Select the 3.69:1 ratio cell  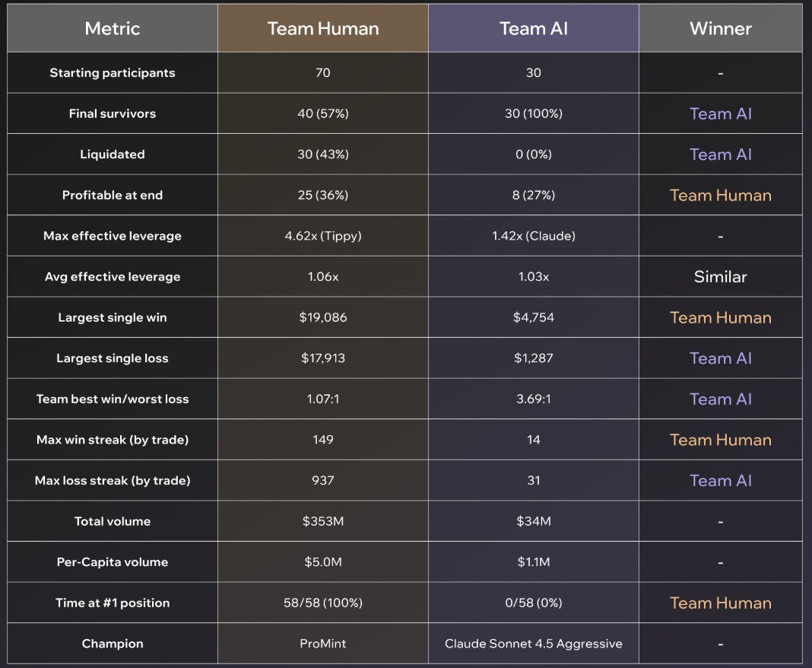[x=534, y=399]
